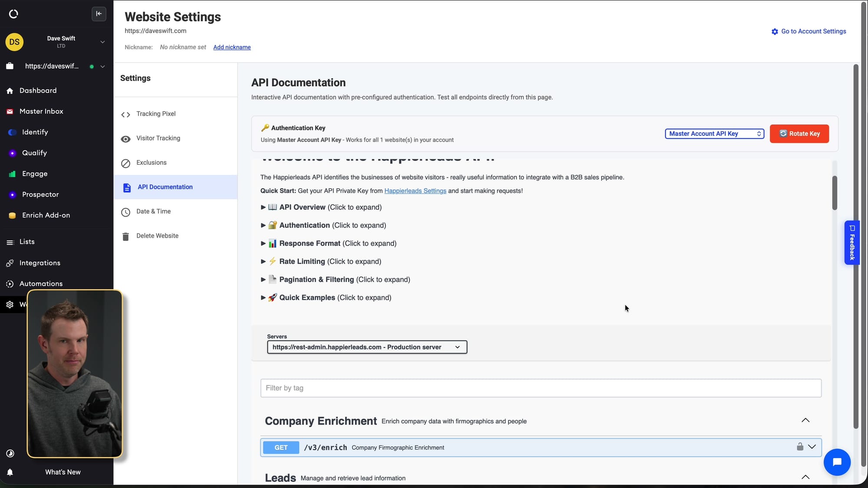
Task: Click the Master Inbox envelope icon
Action: pyautogui.click(x=10, y=111)
